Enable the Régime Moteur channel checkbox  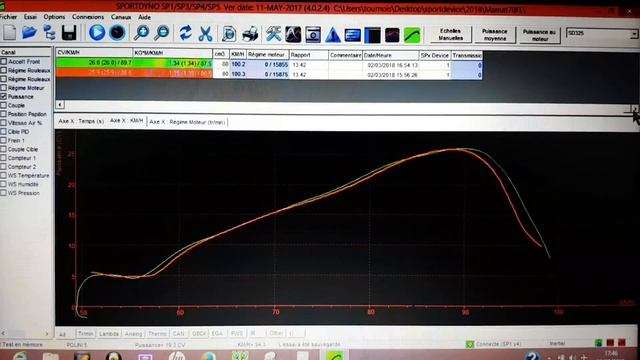tap(4, 88)
